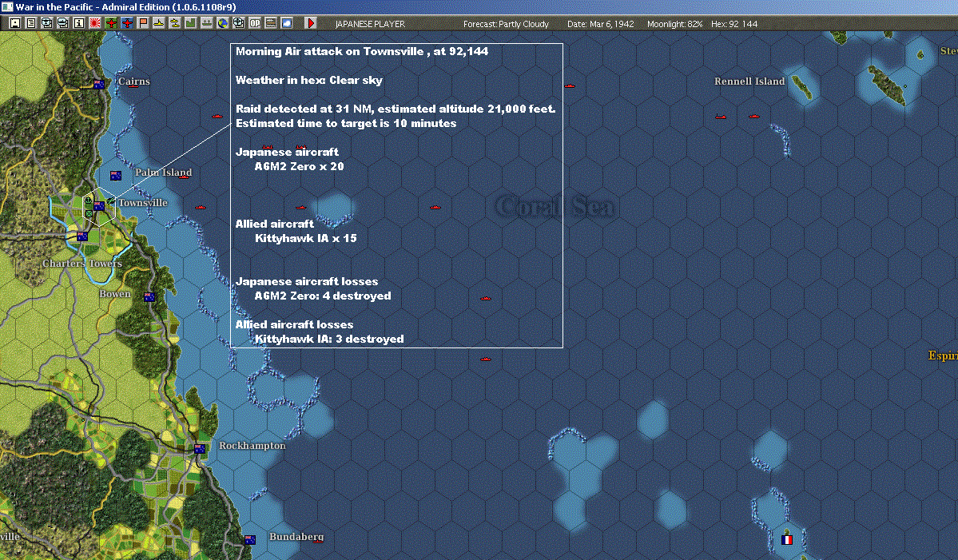
Task: Click the red play arrow end-turn button
Action: [x=310, y=23]
